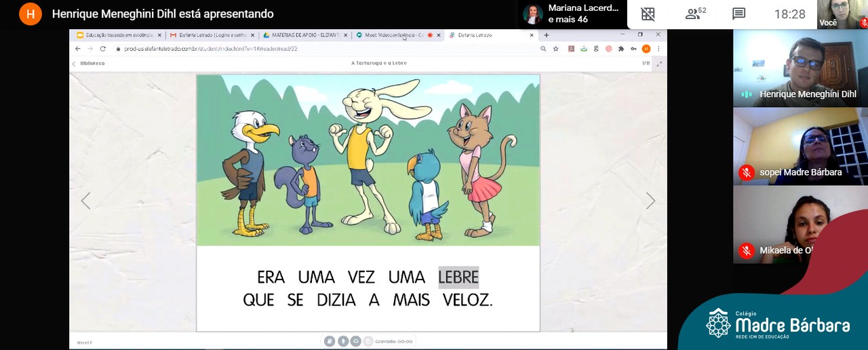This screenshot has height=350, width=868.
Task: Bookmark this page with the star icon
Action: tap(555, 49)
